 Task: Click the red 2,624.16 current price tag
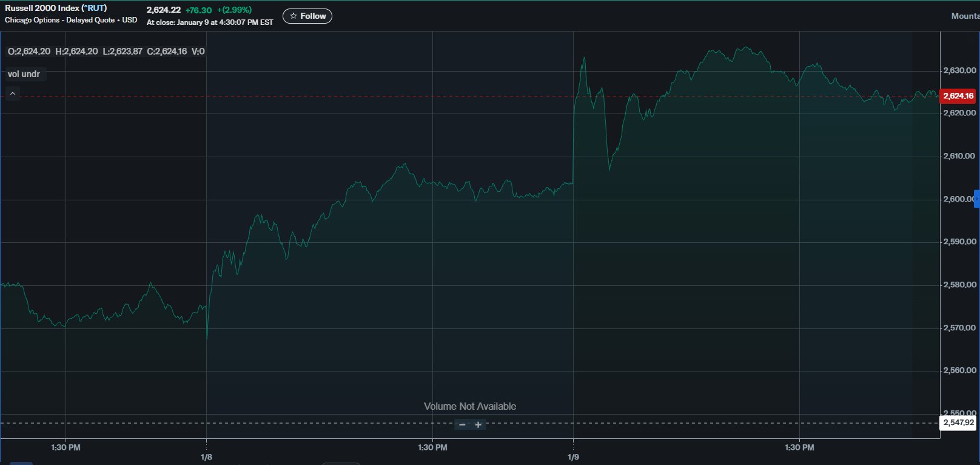(958, 96)
